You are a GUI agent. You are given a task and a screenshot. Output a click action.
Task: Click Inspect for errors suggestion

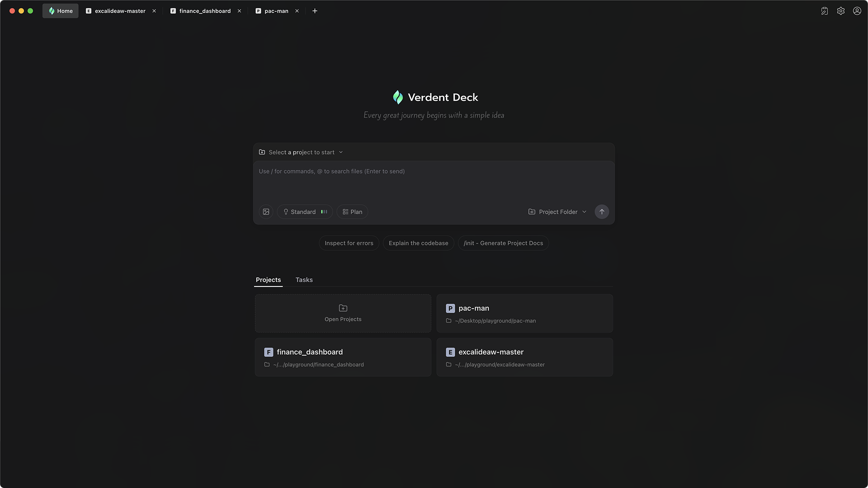349,243
